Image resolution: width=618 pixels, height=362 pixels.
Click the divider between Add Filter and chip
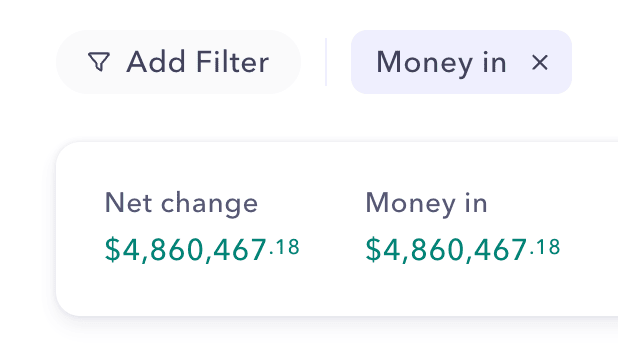(326, 62)
